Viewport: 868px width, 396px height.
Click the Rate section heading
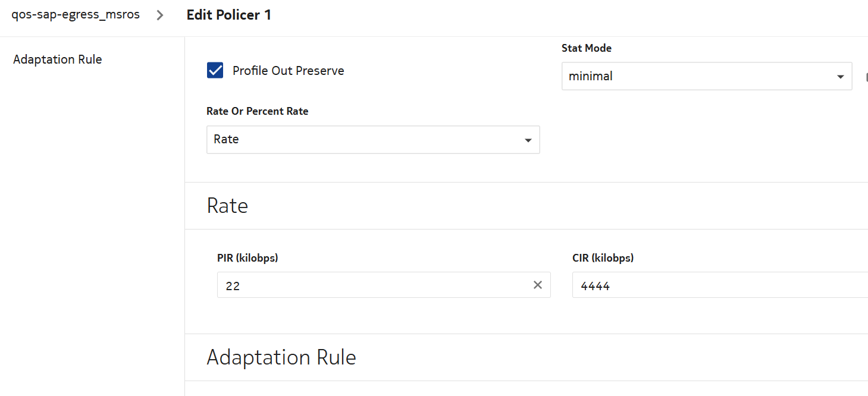coord(227,206)
